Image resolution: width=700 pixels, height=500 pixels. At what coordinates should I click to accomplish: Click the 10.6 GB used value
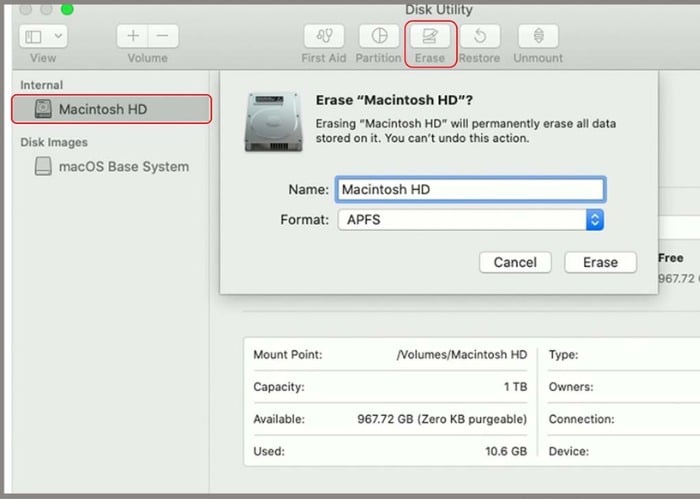pyautogui.click(x=506, y=451)
